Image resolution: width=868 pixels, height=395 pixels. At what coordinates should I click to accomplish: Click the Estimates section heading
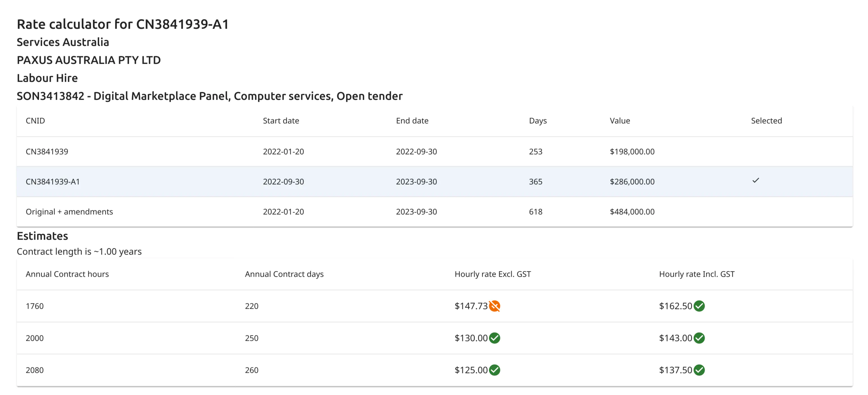(x=42, y=236)
